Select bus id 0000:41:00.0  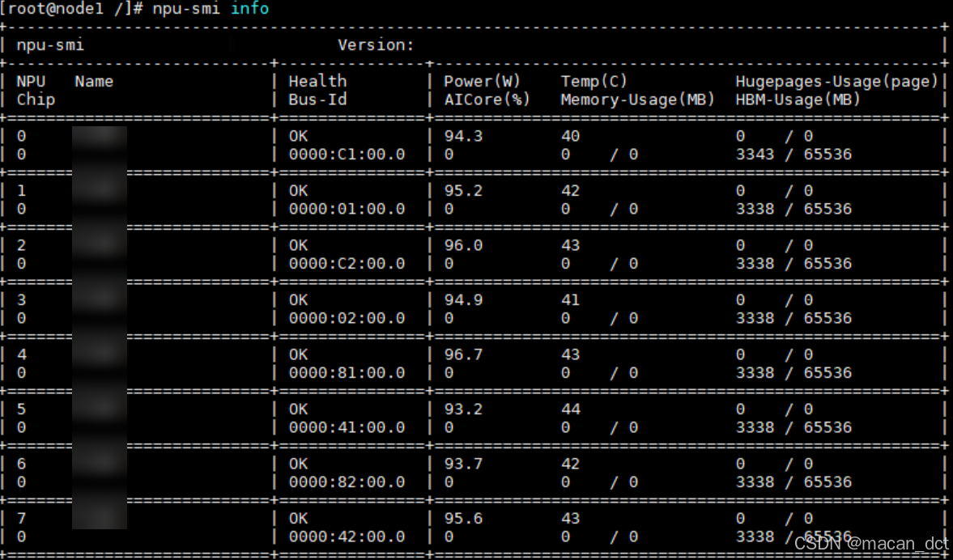(347, 427)
